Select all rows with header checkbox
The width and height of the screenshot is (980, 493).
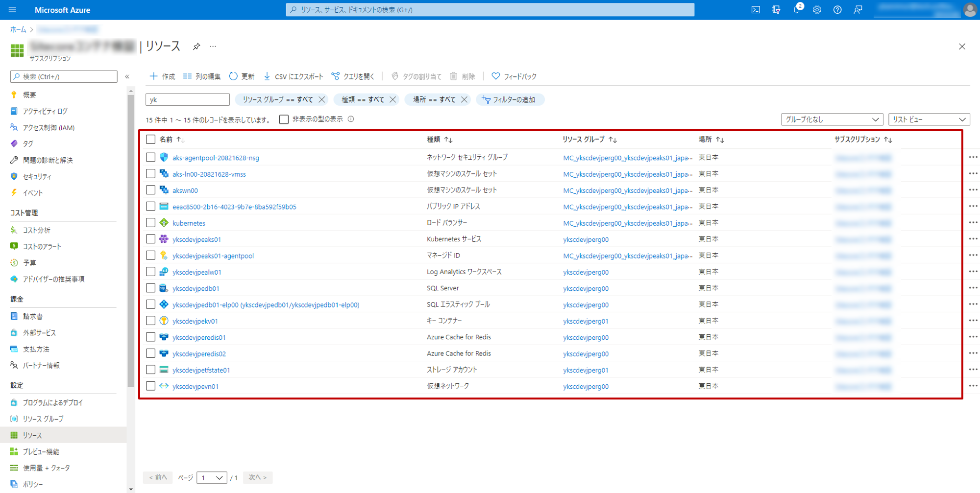tap(150, 140)
